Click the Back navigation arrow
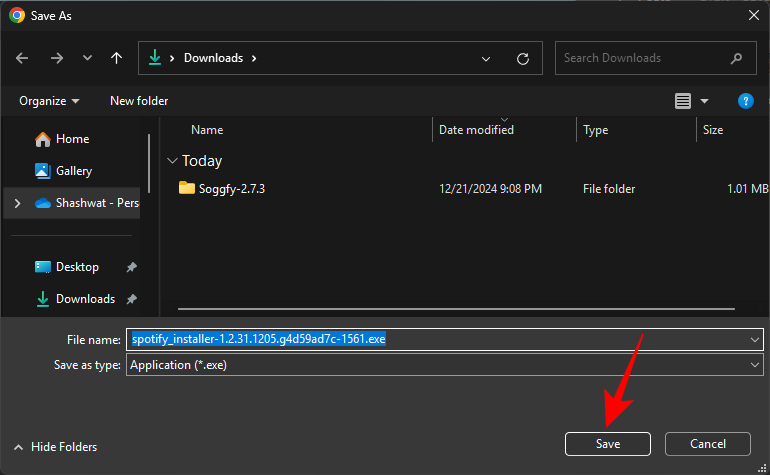Screen dimensions: 770x475 tap(23, 58)
